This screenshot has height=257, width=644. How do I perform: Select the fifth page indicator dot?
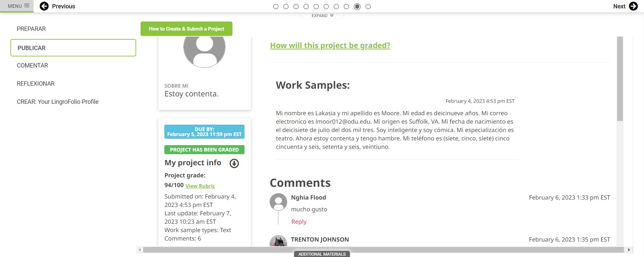(316, 6)
